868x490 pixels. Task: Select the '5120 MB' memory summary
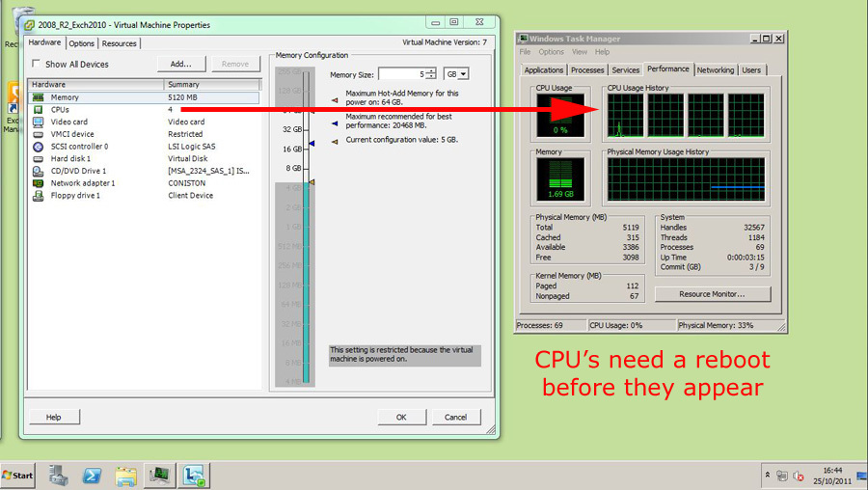182,97
